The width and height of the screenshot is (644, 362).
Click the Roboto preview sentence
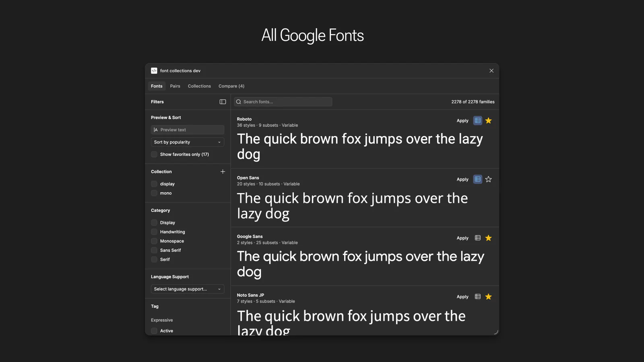click(x=360, y=146)
